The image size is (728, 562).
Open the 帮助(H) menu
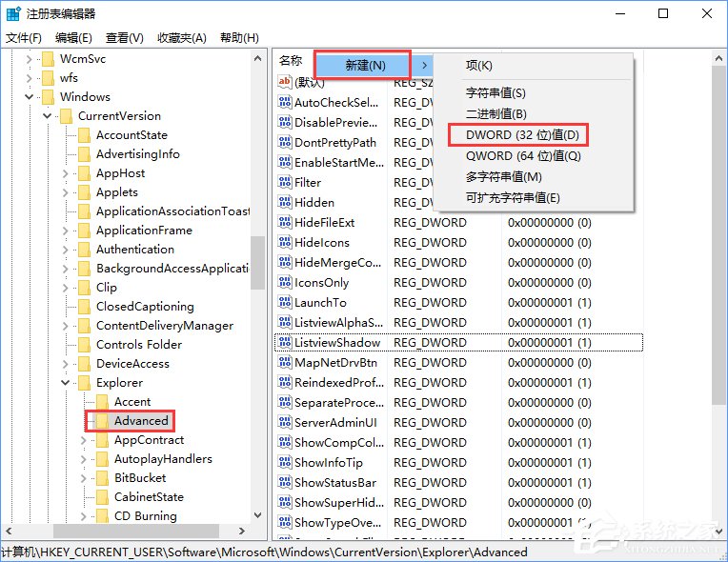(x=239, y=37)
